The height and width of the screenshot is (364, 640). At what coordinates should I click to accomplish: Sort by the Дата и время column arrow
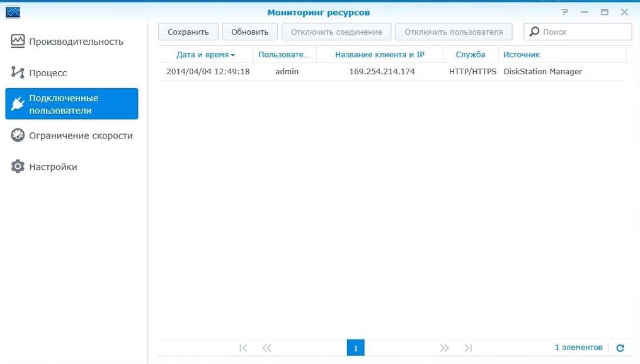(x=233, y=55)
